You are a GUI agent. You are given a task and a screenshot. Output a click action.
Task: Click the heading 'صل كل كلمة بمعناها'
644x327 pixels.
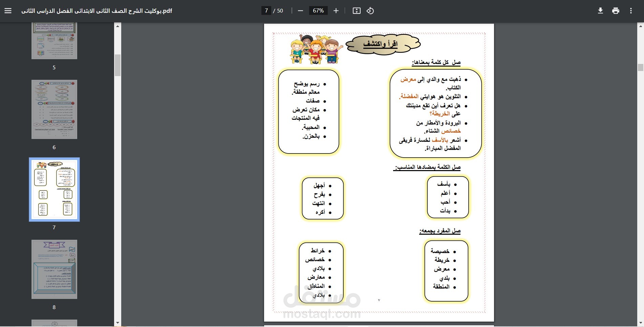point(436,62)
